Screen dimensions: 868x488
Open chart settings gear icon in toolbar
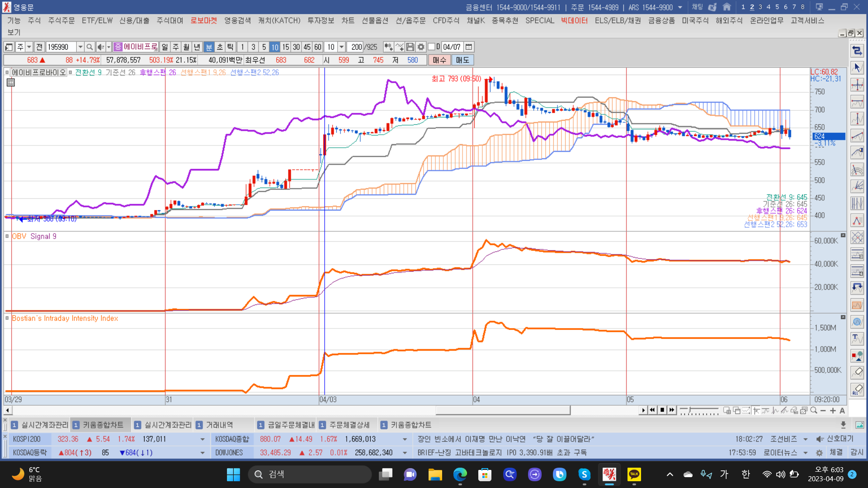click(421, 47)
